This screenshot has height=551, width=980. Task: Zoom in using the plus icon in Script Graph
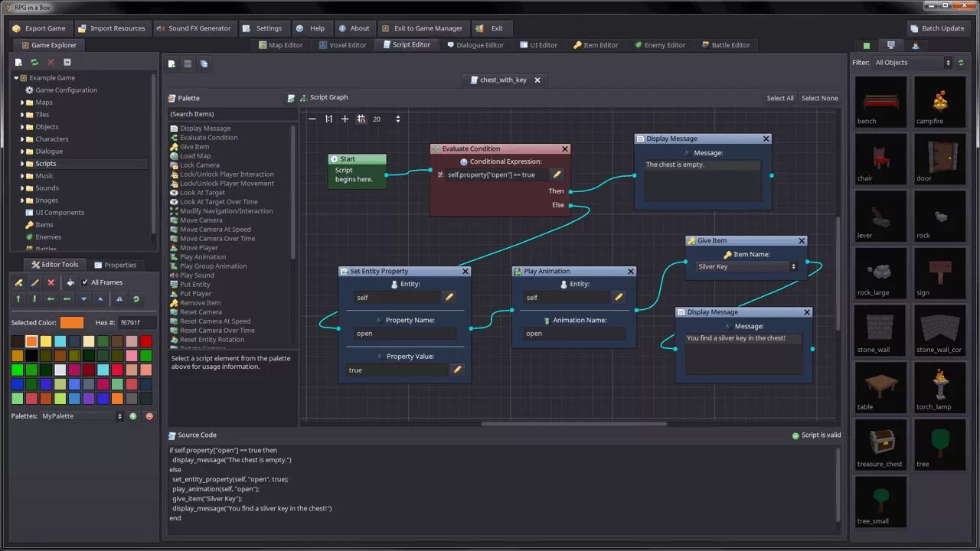tap(344, 119)
